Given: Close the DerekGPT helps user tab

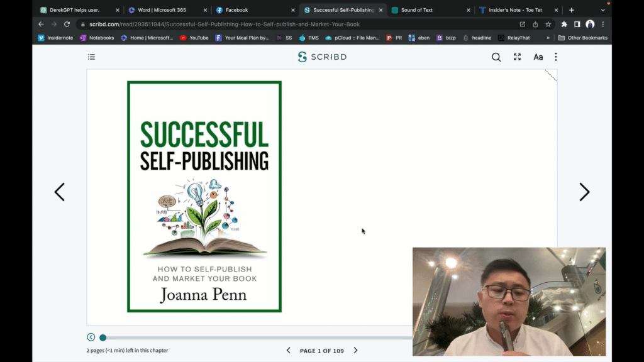Looking at the screenshot, I should [118, 10].
